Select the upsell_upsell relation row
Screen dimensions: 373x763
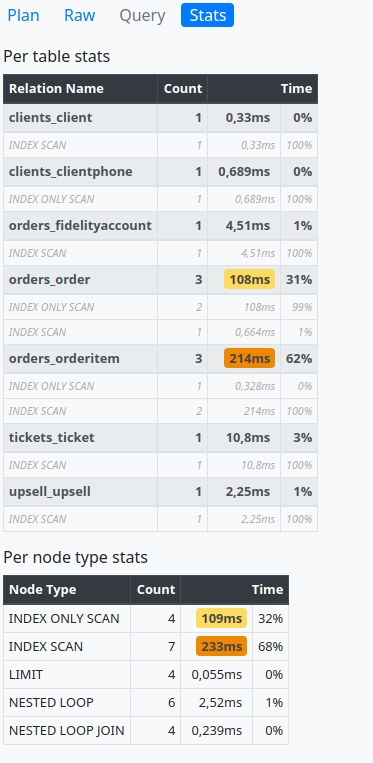(160, 492)
